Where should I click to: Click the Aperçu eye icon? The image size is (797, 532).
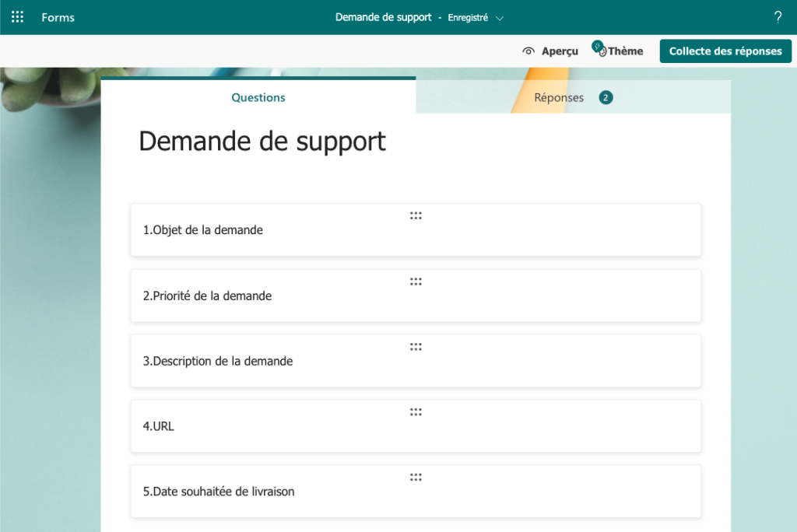(x=528, y=51)
